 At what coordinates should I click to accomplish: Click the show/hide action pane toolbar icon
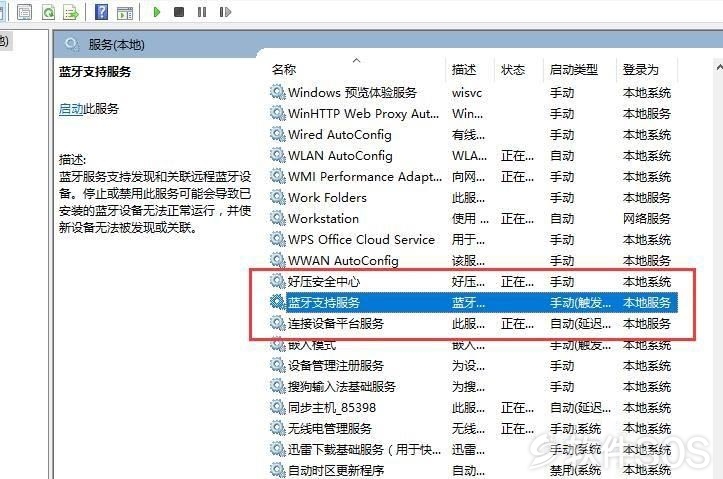(x=125, y=12)
